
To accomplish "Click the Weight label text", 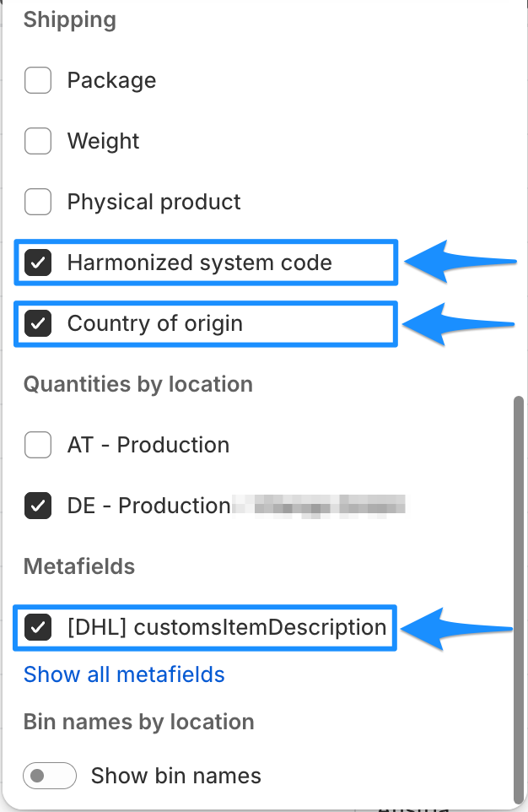I will tap(103, 142).
